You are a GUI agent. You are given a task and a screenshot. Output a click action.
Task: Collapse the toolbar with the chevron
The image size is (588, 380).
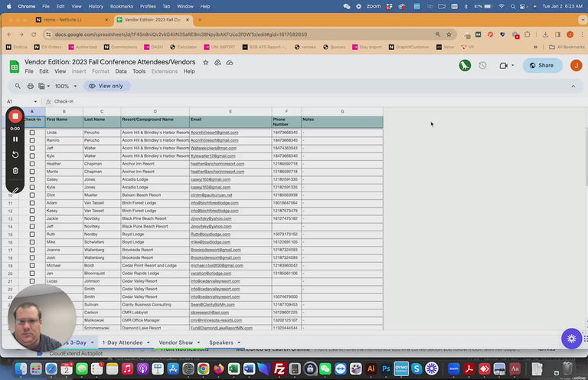(573, 87)
